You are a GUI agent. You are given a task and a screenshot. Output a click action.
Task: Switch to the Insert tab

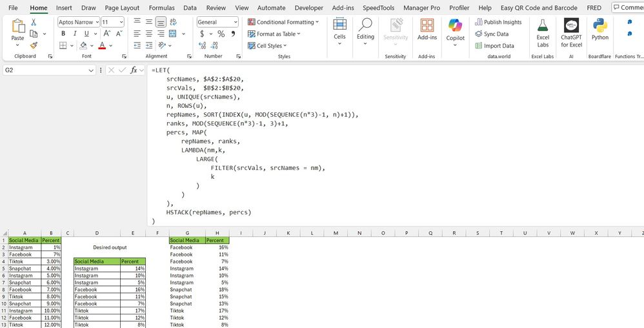pos(64,8)
